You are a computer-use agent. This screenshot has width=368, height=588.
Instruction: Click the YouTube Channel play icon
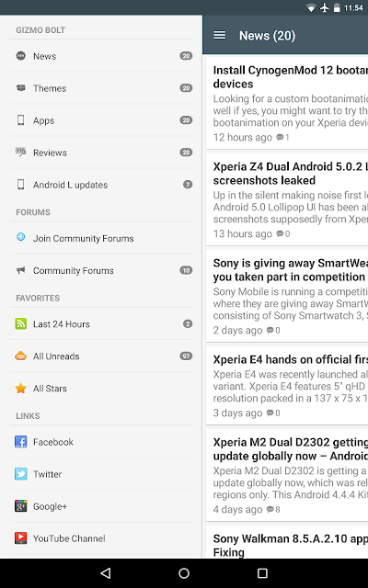pyautogui.click(x=21, y=538)
